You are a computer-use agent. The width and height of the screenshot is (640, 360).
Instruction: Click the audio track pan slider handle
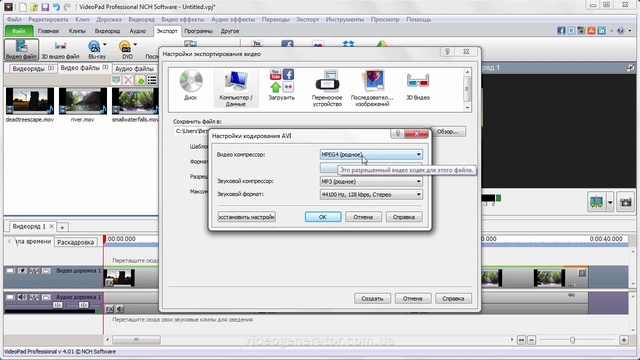tap(83, 305)
